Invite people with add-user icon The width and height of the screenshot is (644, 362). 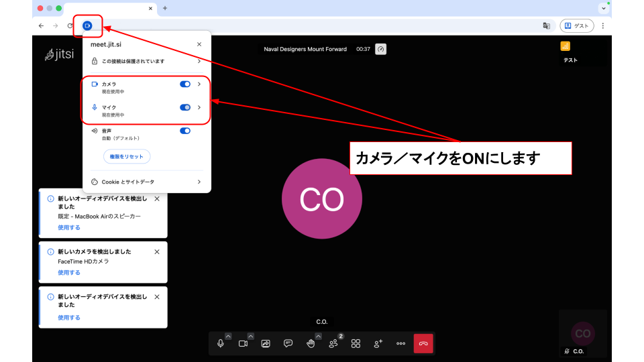coord(378,343)
